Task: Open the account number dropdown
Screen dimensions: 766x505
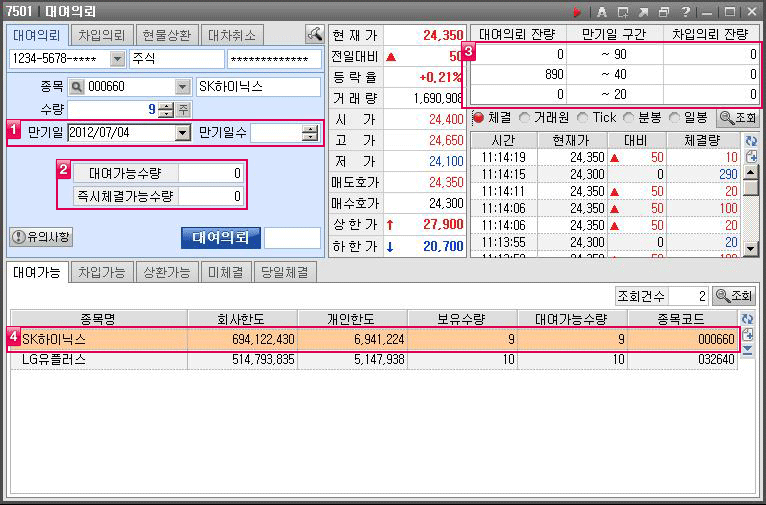Action: point(118,59)
